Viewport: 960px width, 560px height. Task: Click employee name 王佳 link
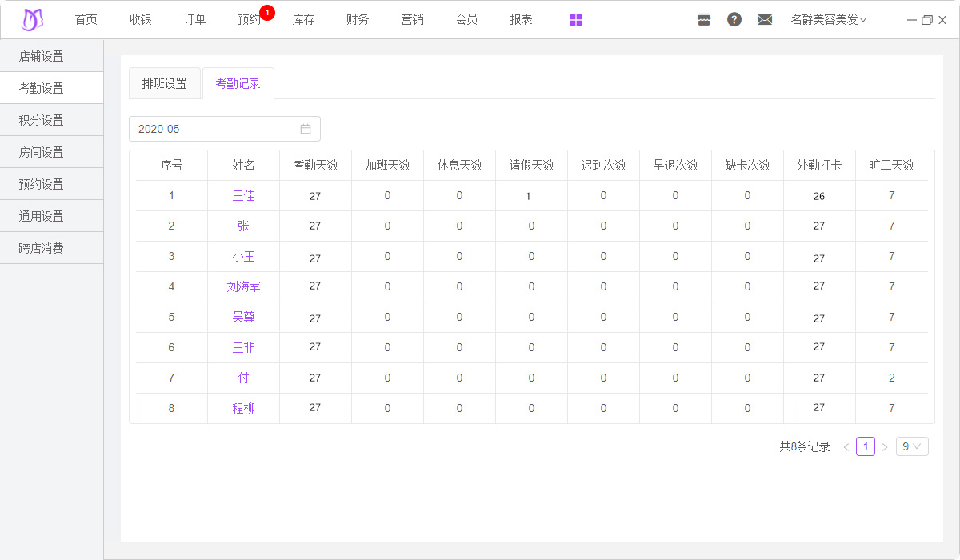click(x=244, y=195)
